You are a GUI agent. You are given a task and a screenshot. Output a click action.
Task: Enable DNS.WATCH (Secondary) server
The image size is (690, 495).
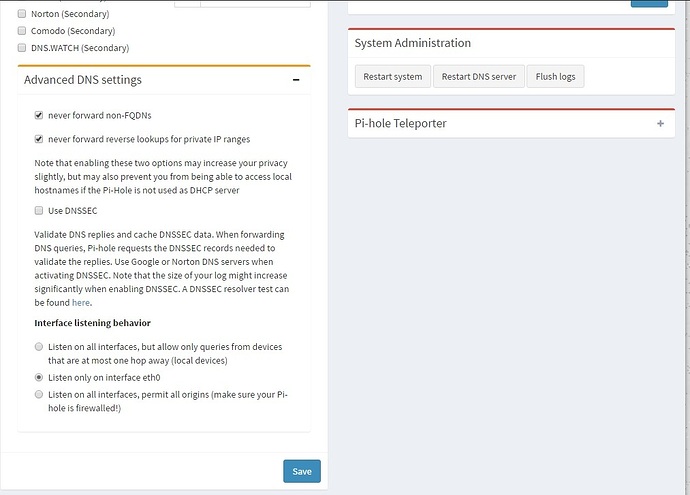click(x=22, y=47)
